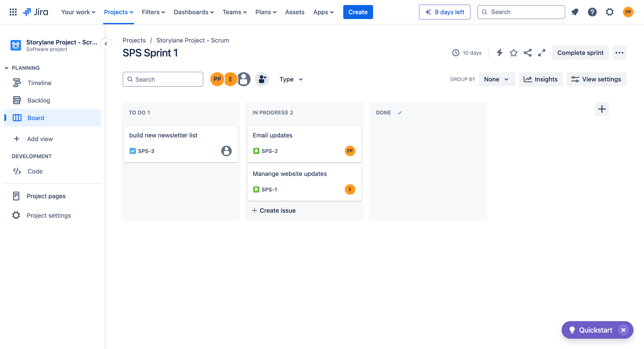644x349 pixels.
Task: Filter board by PP assignee avatar
Action: pyautogui.click(x=217, y=79)
